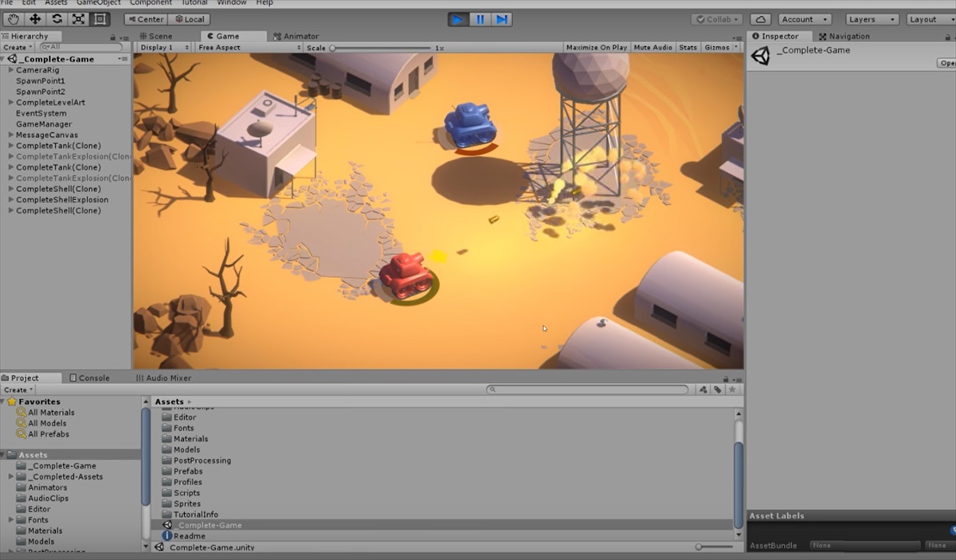Select the Hand tool in toolbar

[x=14, y=19]
